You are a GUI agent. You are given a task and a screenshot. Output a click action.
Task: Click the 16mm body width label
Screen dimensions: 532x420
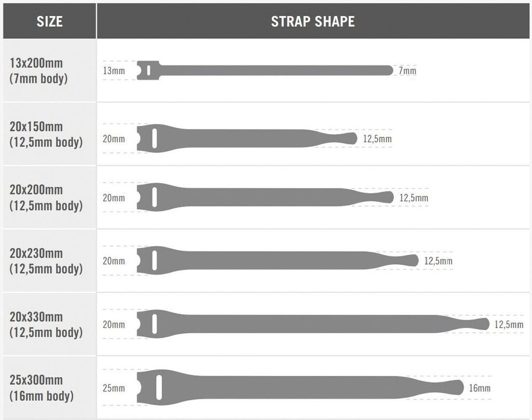(478, 388)
